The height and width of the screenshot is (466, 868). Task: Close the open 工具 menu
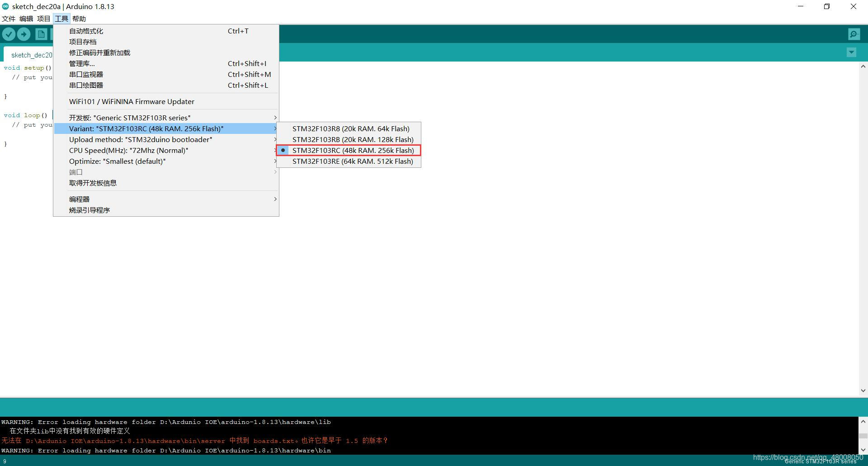pyautogui.click(x=61, y=19)
